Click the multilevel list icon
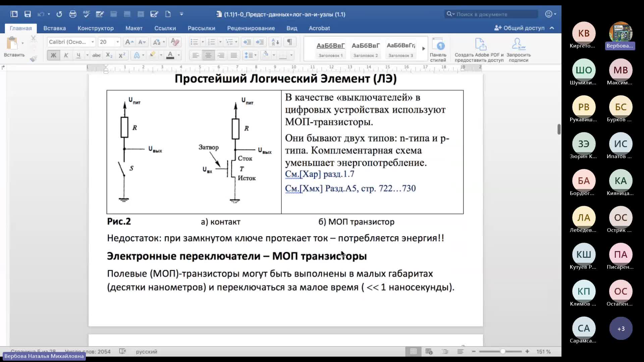644x362 pixels. tap(229, 42)
